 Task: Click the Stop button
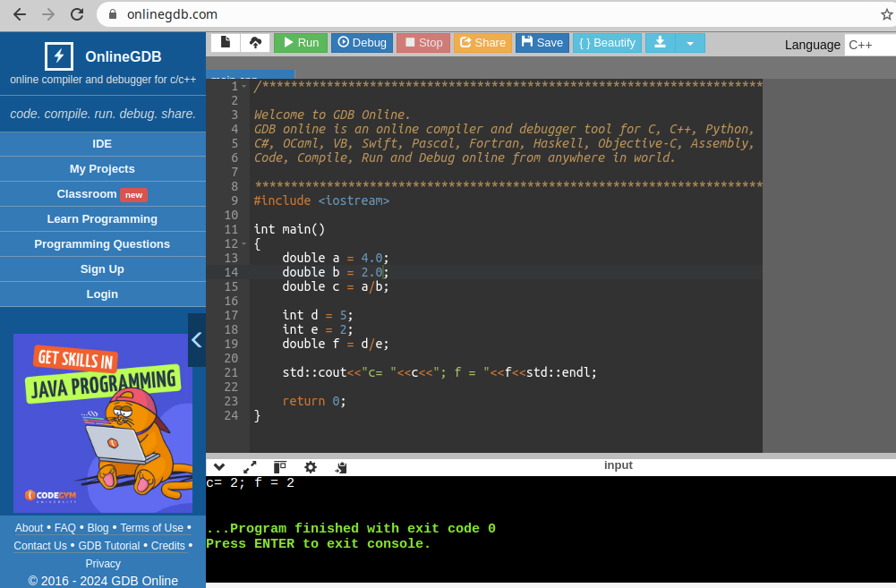[423, 43]
